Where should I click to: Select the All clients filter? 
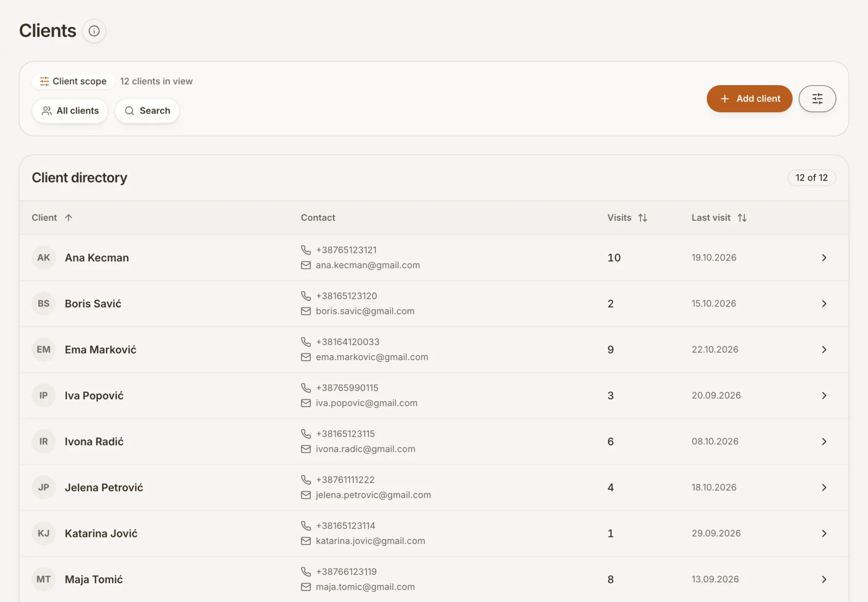point(70,111)
